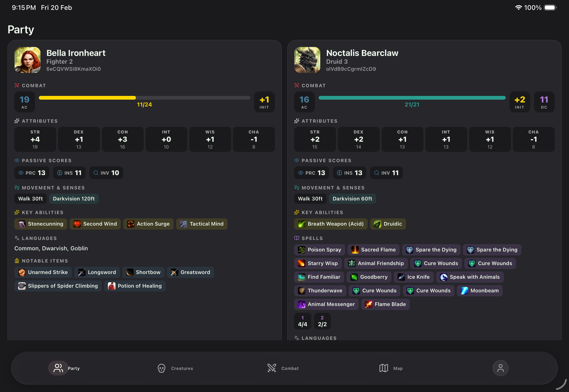Tap the Moonbeam spell icon
Screen dimensions: 569x392
(464, 290)
